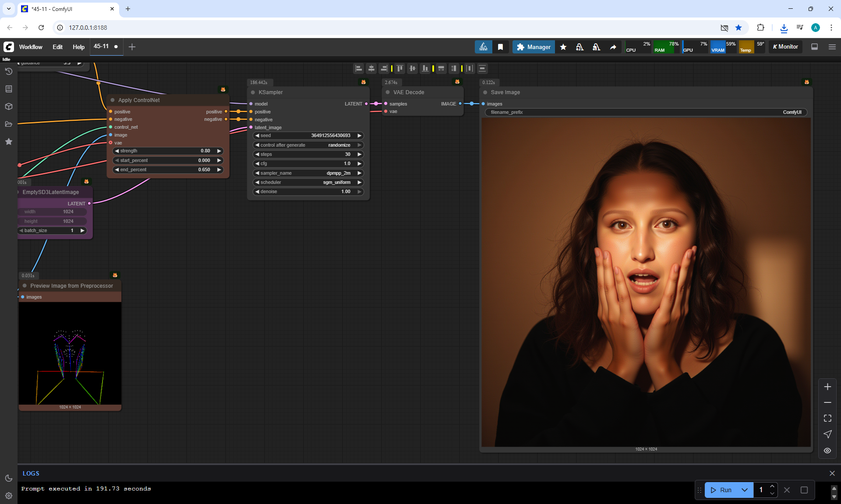841x504 pixels.
Task: Open the sampler_name dropdown in KSampler
Action: (x=308, y=173)
